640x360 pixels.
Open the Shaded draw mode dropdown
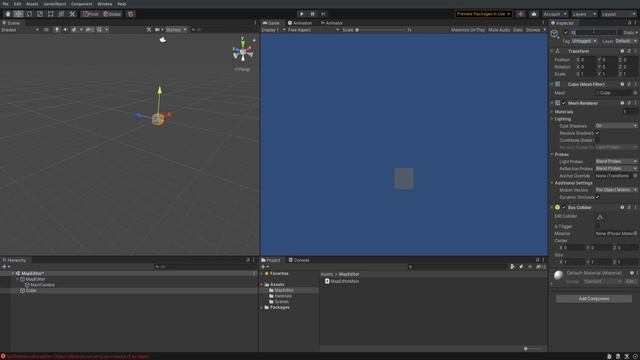(x=20, y=30)
